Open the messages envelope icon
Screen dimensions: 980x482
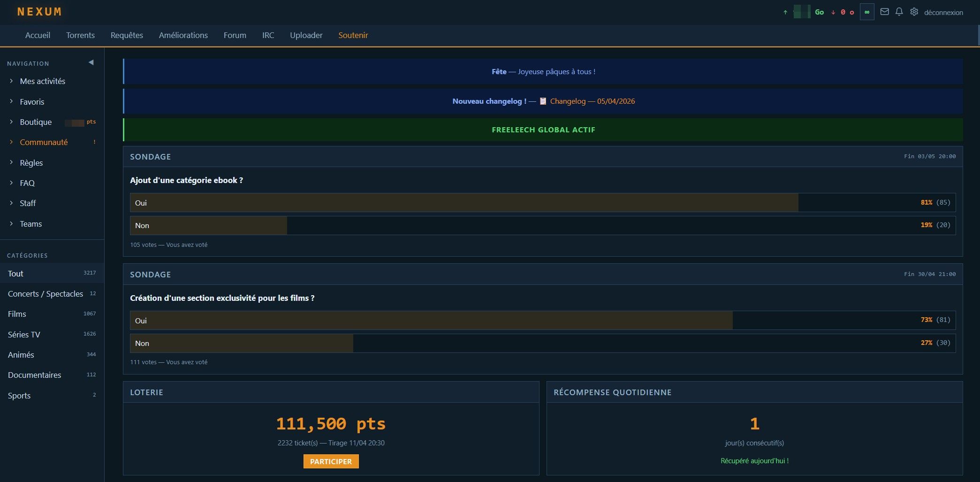[884, 12]
